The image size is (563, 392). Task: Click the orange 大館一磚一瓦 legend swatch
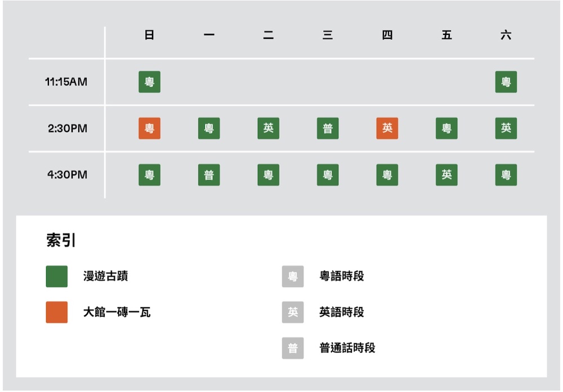pyautogui.click(x=57, y=312)
